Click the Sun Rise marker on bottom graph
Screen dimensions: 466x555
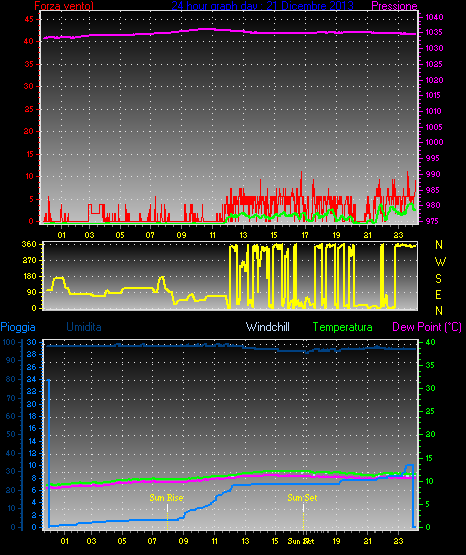point(166,498)
